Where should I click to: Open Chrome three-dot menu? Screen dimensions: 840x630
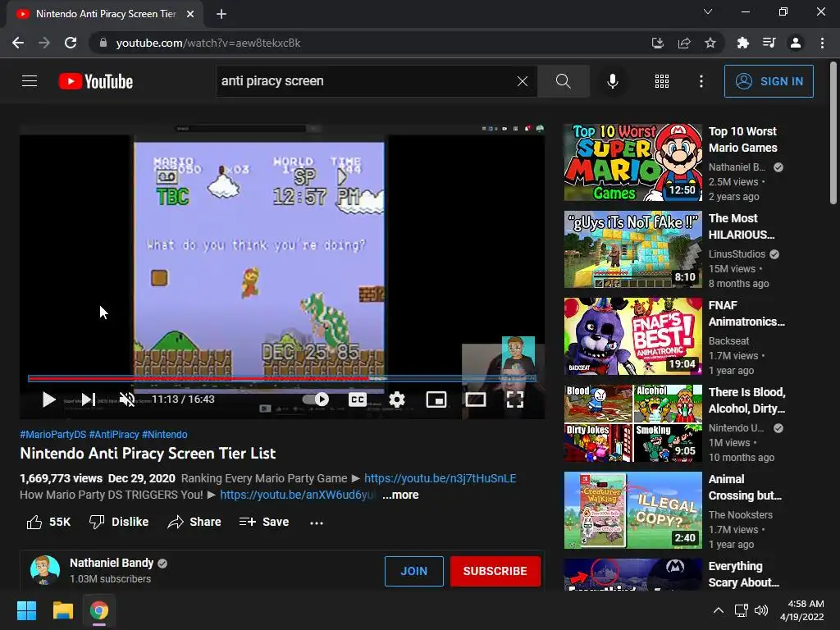[x=822, y=43]
